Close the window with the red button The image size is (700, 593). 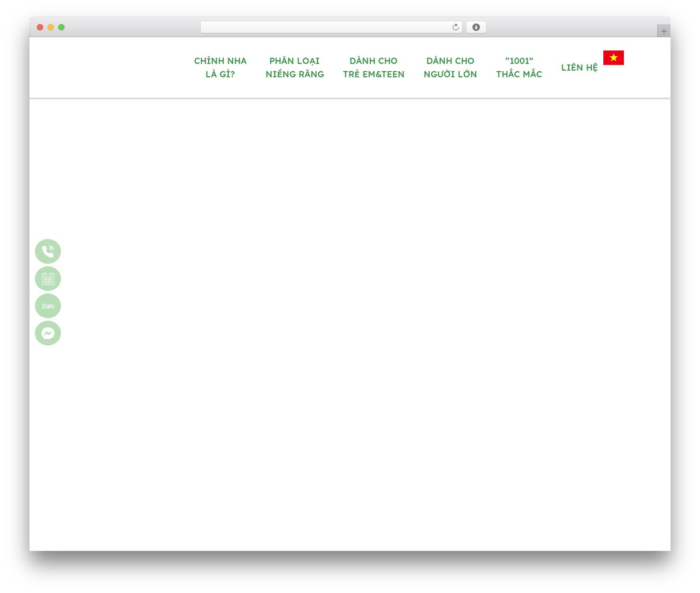pos(40,27)
